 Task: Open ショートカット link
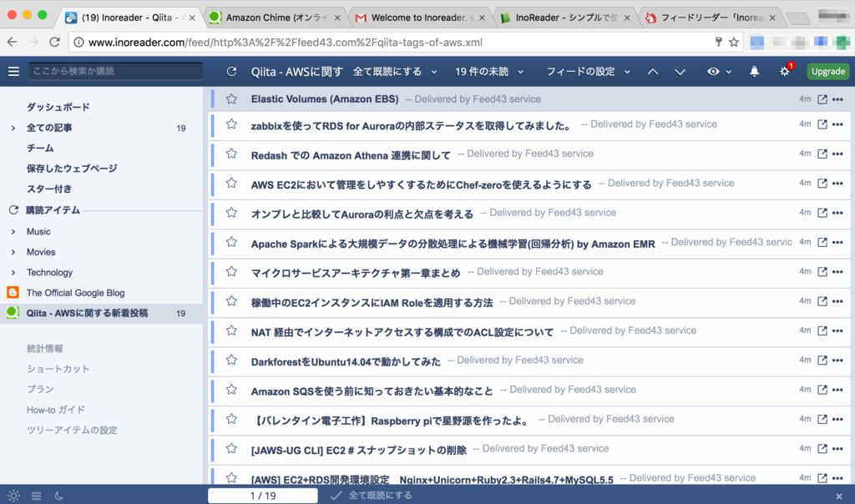(58, 369)
